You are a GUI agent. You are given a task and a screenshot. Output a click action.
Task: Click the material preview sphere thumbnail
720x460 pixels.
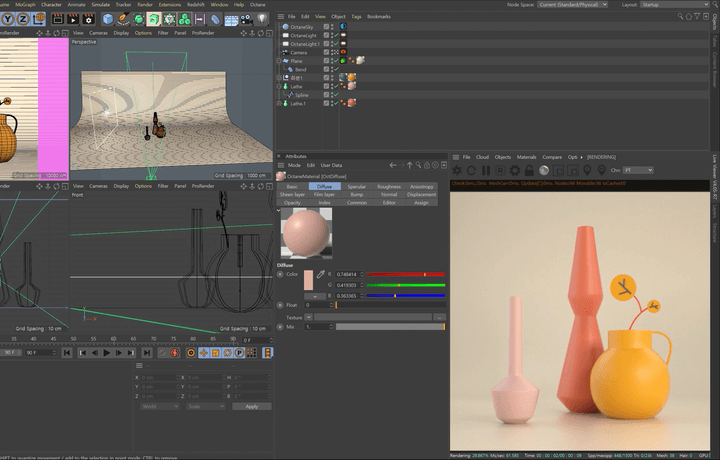306,233
